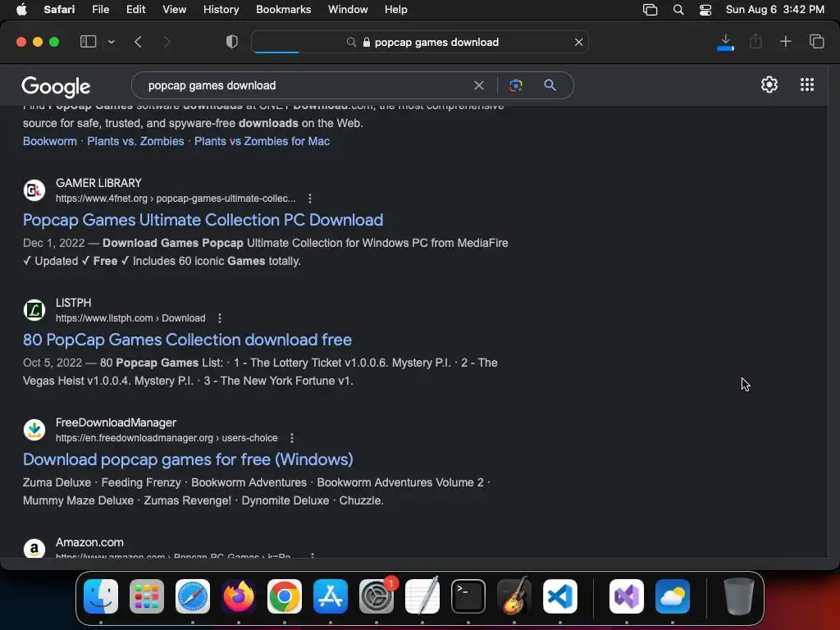Open more options for 4fnet.org result
The height and width of the screenshot is (630, 840).
pyautogui.click(x=309, y=199)
